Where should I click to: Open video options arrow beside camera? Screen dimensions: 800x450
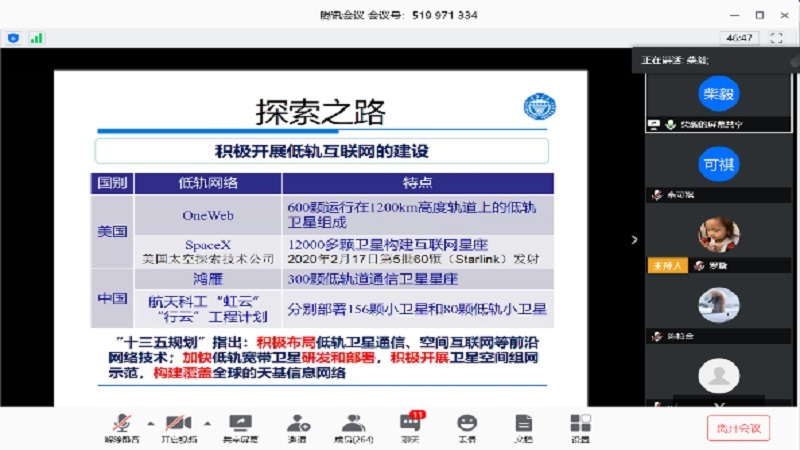pos(207,423)
